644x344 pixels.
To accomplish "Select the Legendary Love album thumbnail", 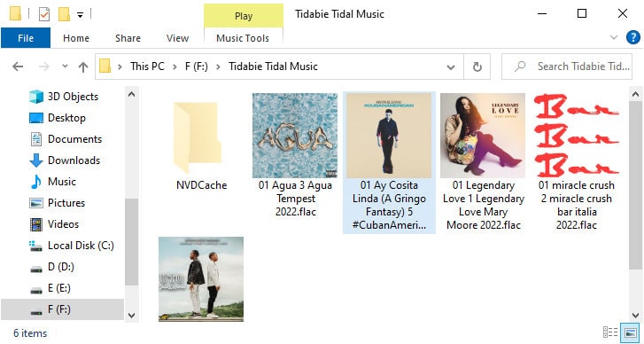I will [x=483, y=136].
